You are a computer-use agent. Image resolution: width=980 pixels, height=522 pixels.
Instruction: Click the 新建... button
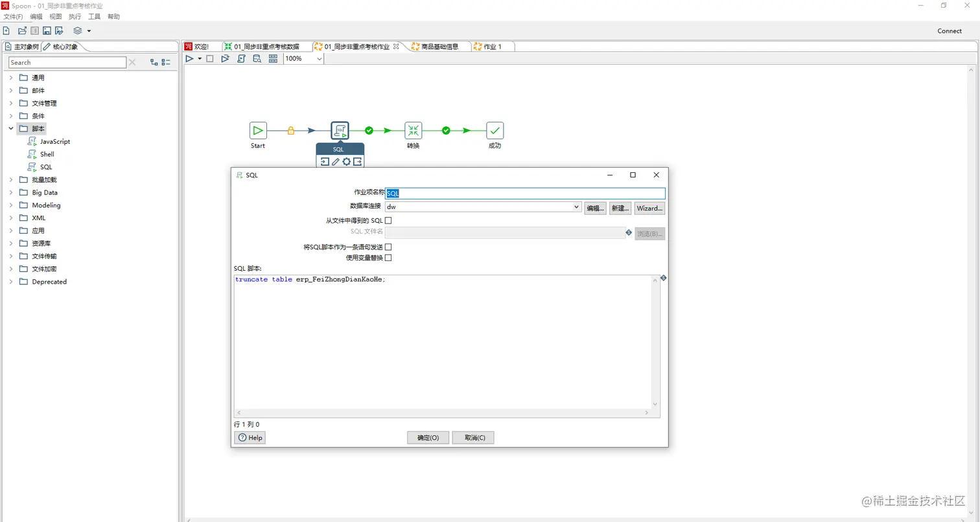click(x=620, y=209)
